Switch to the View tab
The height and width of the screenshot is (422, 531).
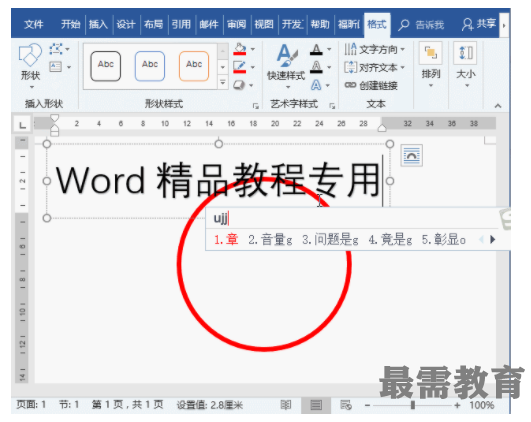pos(264,24)
